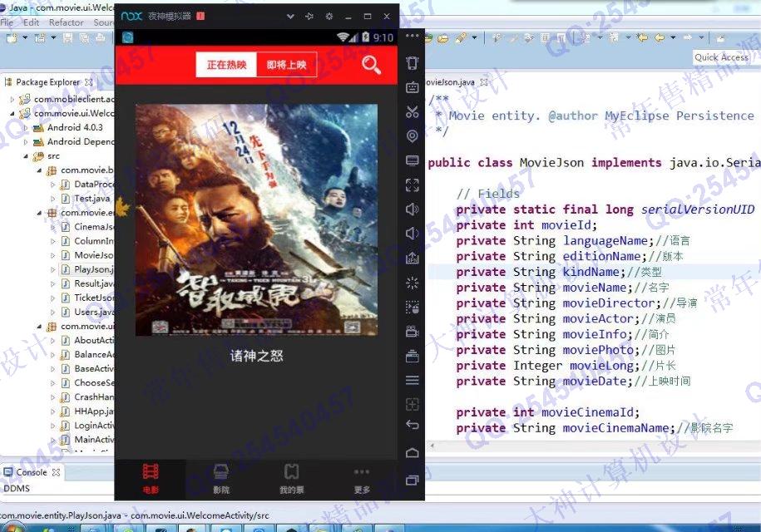Viewport: 761px width, 532px height.
Task: Click the DDMS console label
Action: coord(17,488)
